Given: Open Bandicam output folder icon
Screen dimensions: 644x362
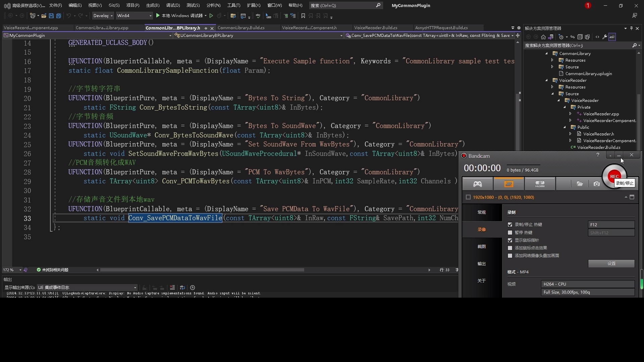Looking at the screenshot, I should click(580, 184).
